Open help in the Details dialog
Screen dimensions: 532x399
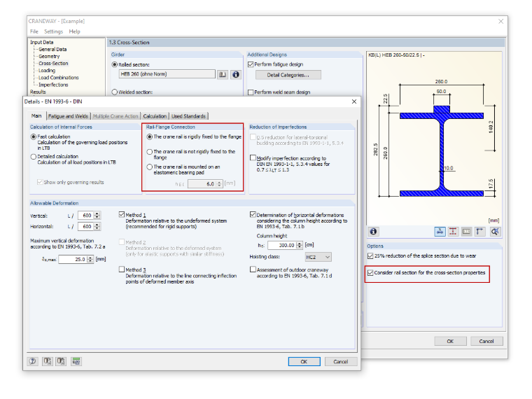[x=33, y=361]
